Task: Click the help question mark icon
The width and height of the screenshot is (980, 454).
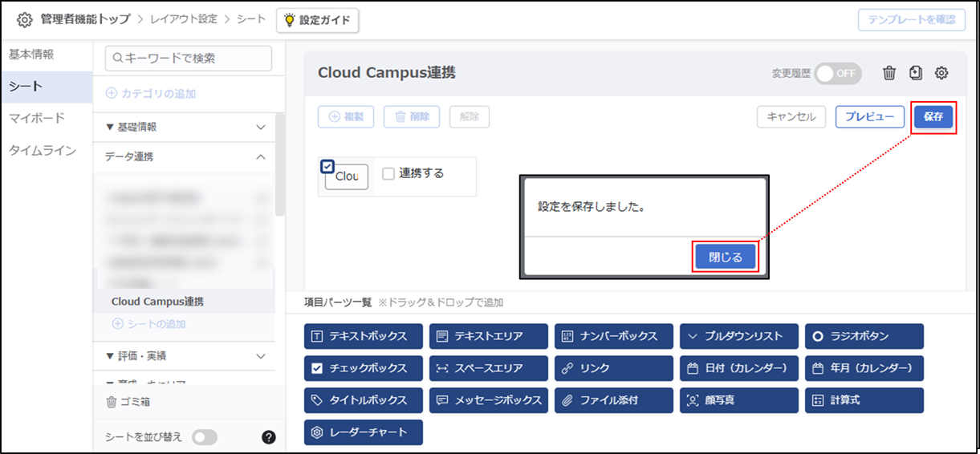Action: point(269,437)
